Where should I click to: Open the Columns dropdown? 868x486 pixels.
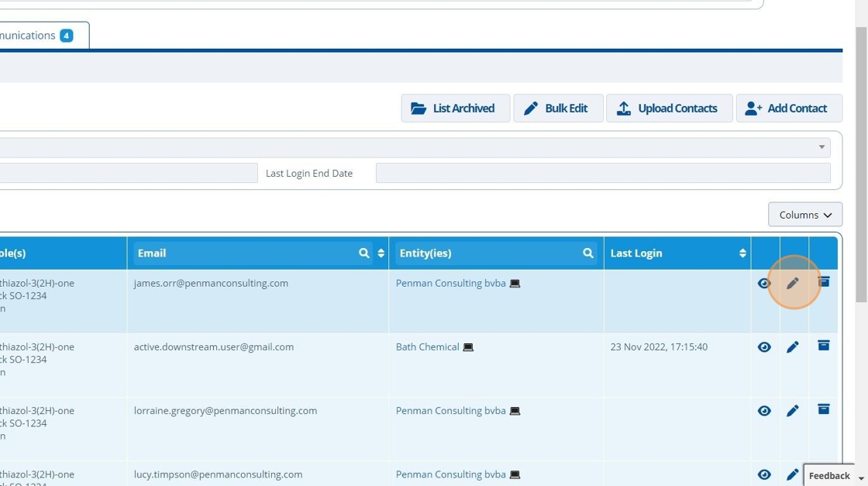point(805,214)
